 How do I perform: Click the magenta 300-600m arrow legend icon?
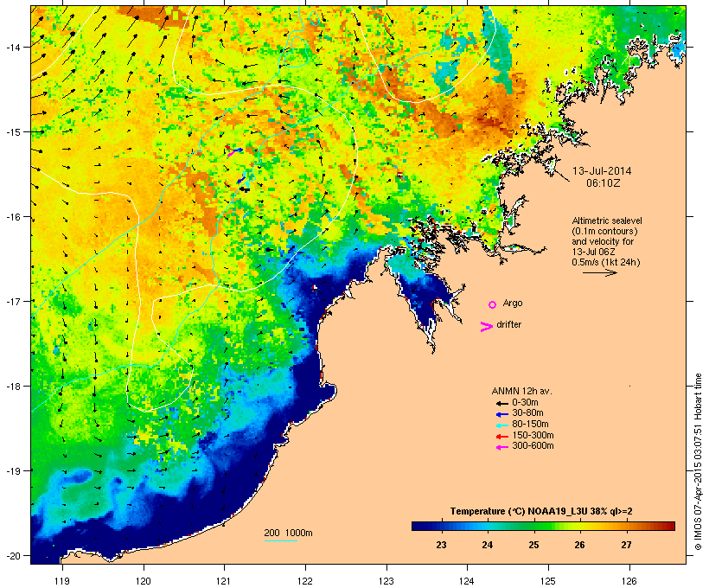pos(501,447)
